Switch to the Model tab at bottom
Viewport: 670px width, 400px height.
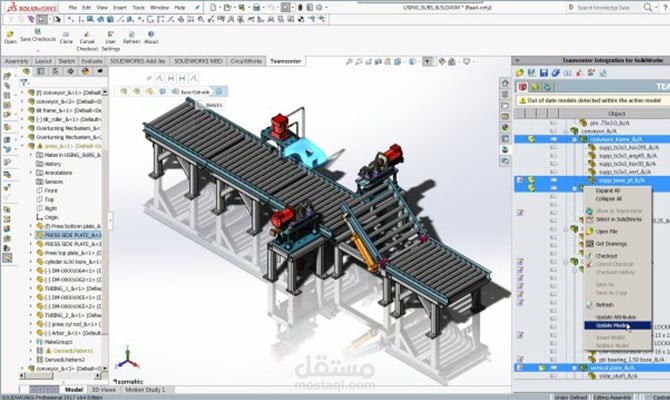click(73, 390)
